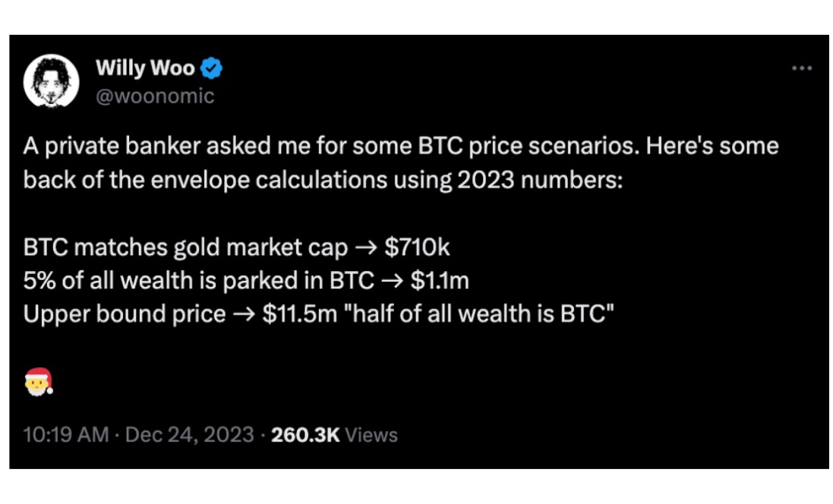Click Willy Woo's profile avatar
This screenshot has height=504, width=833.
click(x=52, y=81)
